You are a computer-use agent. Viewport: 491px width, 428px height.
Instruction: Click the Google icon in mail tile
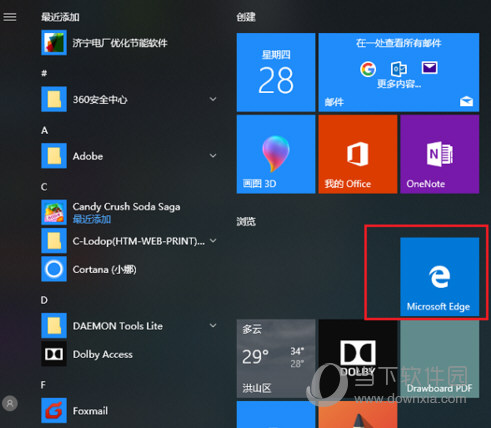click(x=368, y=69)
